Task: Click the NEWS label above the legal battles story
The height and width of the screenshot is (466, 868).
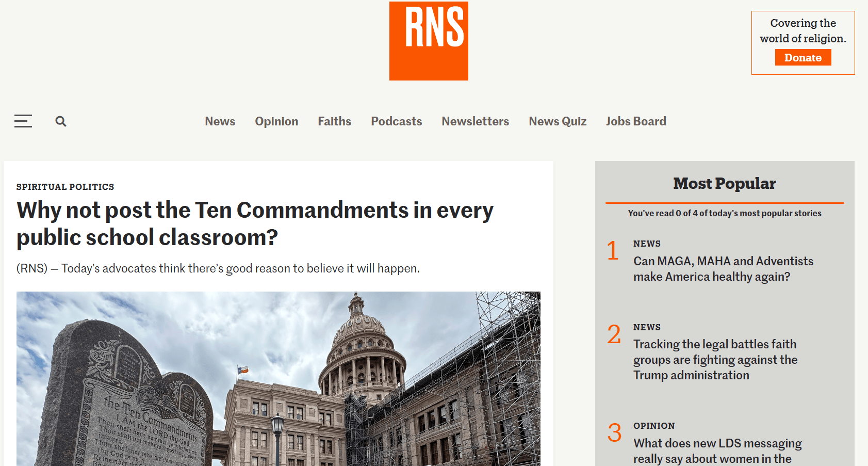Action: [647, 327]
